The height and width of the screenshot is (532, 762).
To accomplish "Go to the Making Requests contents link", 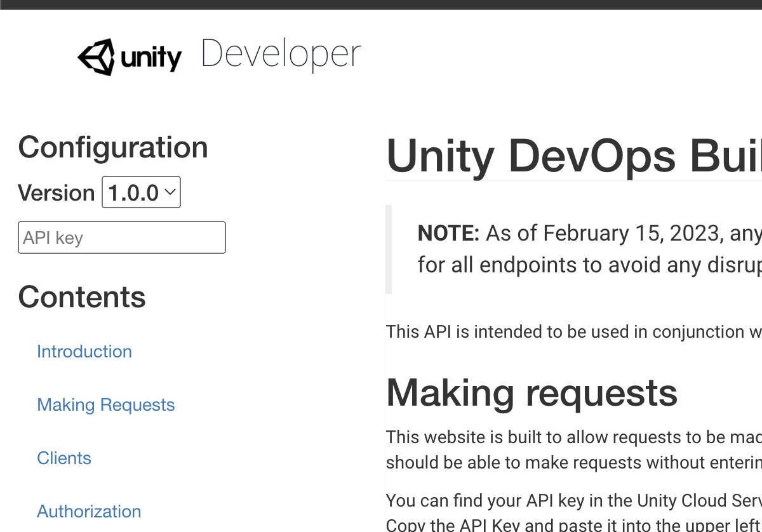I will (x=106, y=404).
